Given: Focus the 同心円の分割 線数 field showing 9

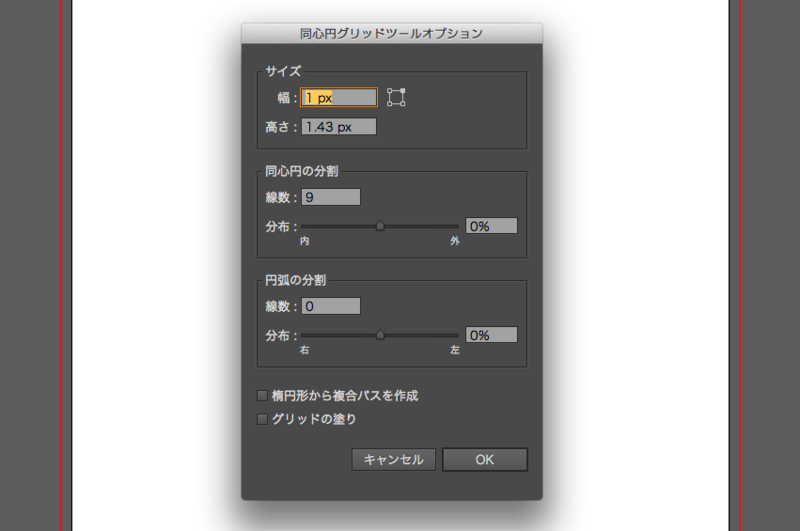Looking at the screenshot, I should (331, 197).
